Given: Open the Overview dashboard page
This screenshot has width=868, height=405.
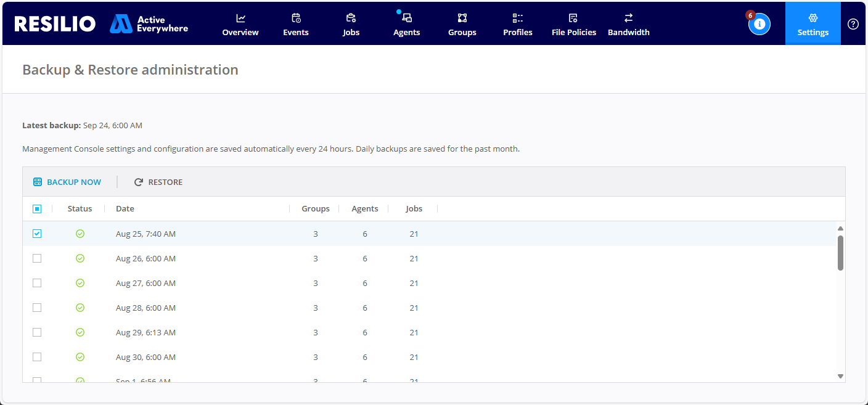Looking at the screenshot, I should [240, 25].
